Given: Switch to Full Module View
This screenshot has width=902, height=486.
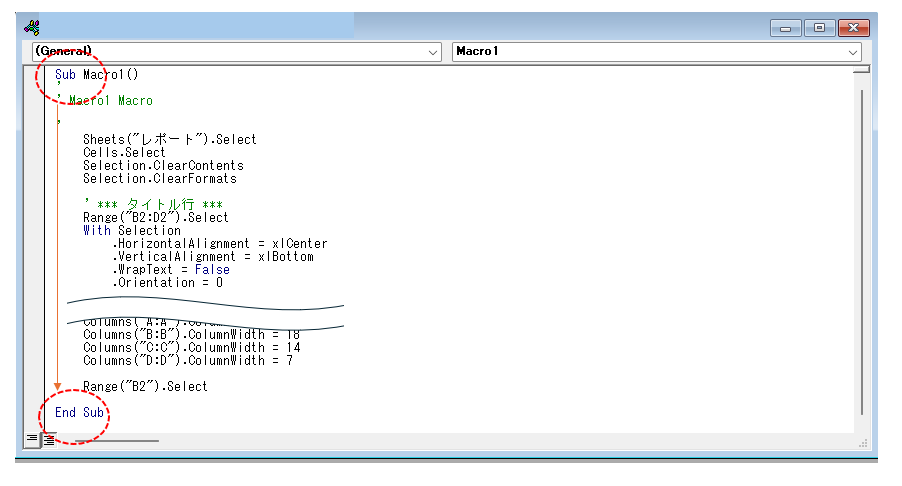Looking at the screenshot, I should click(x=48, y=439).
